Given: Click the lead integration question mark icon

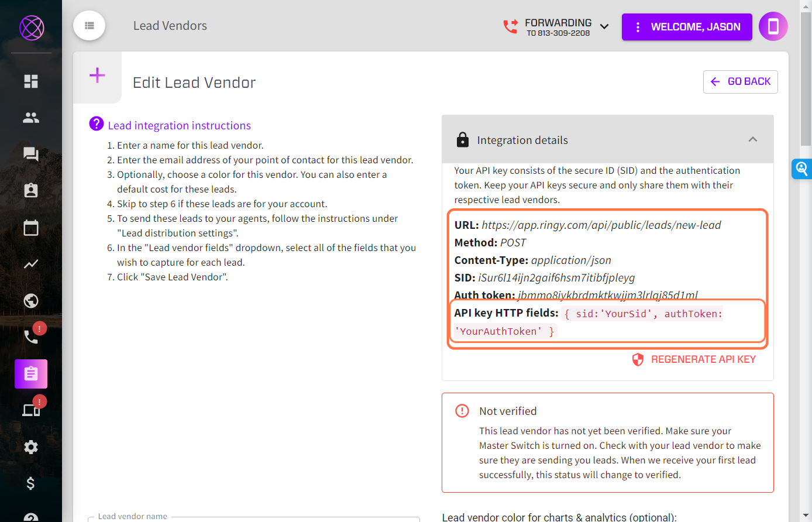Looking at the screenshot, I should click(97, 123).
